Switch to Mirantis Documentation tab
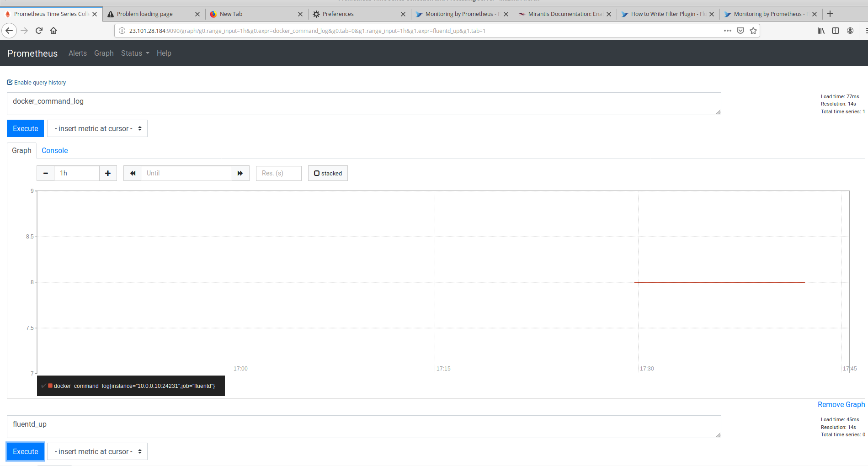Viewport: 868px width, 466px height. [x=565, y=14]
